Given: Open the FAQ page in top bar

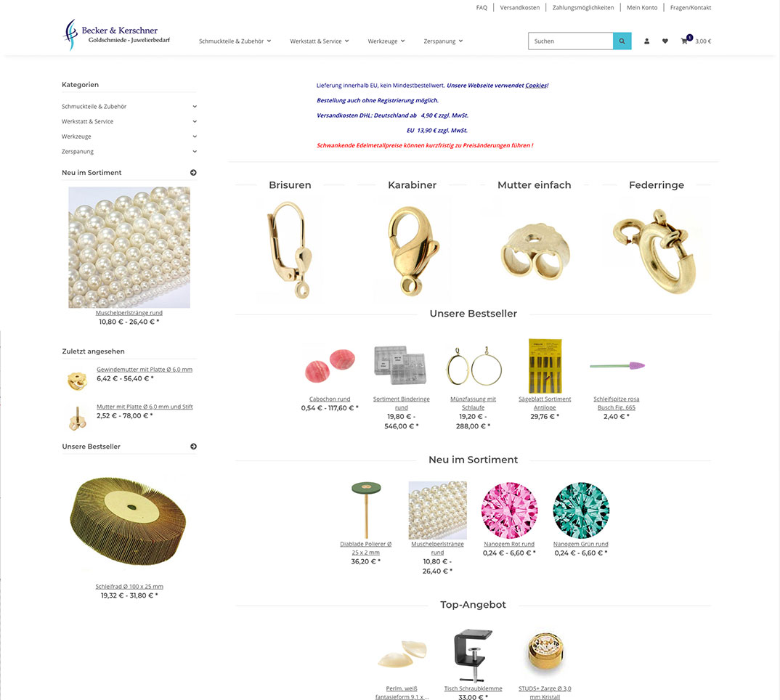Looking at the screenshot, I should (x=482, y=7).
